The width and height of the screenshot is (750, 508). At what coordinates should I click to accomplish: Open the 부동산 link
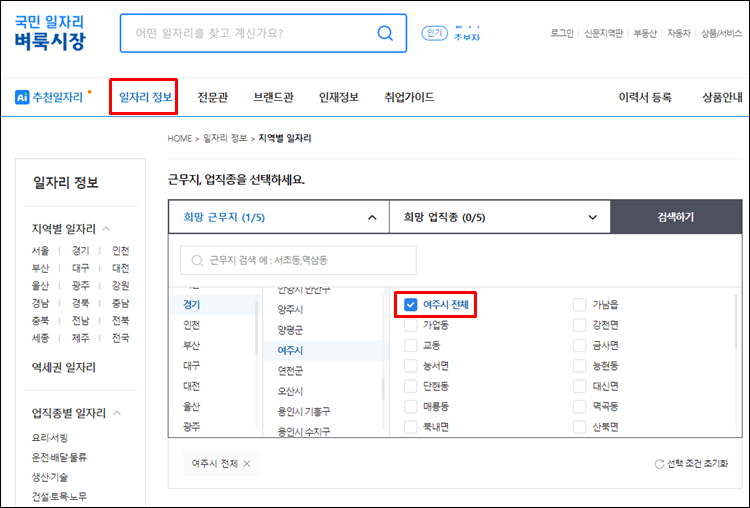(x=645, y=33)
